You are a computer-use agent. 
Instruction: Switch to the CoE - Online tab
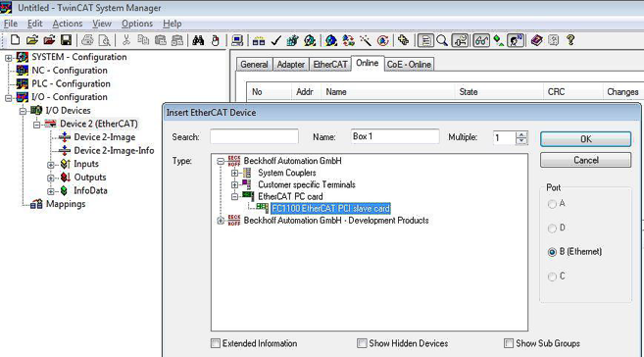tap(409, 65)
